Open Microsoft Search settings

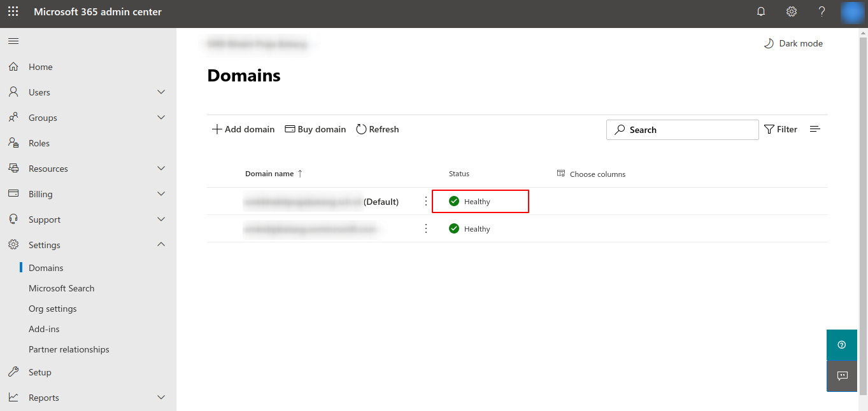pyautogui.click(x=62, y=288)
